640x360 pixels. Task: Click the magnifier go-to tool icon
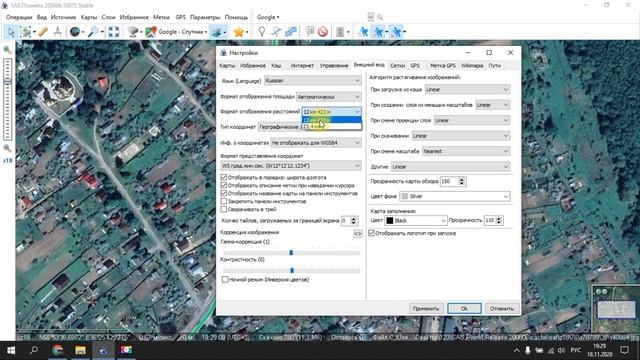[x=93, y=32]
